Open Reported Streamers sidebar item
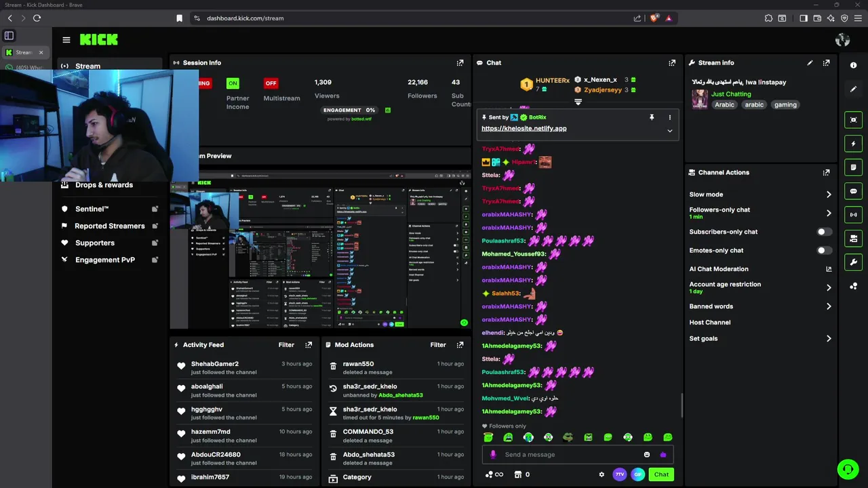The height and width of the screenshot is (488, 868). click(109, 226)
